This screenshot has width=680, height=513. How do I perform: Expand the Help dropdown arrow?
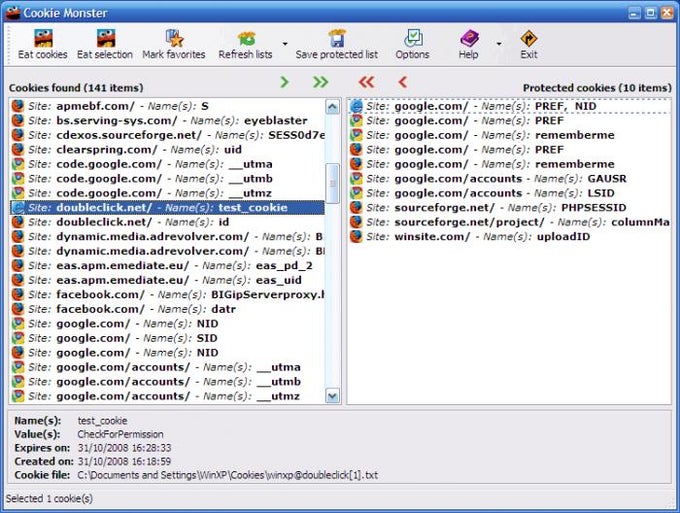tap(499, 44)
